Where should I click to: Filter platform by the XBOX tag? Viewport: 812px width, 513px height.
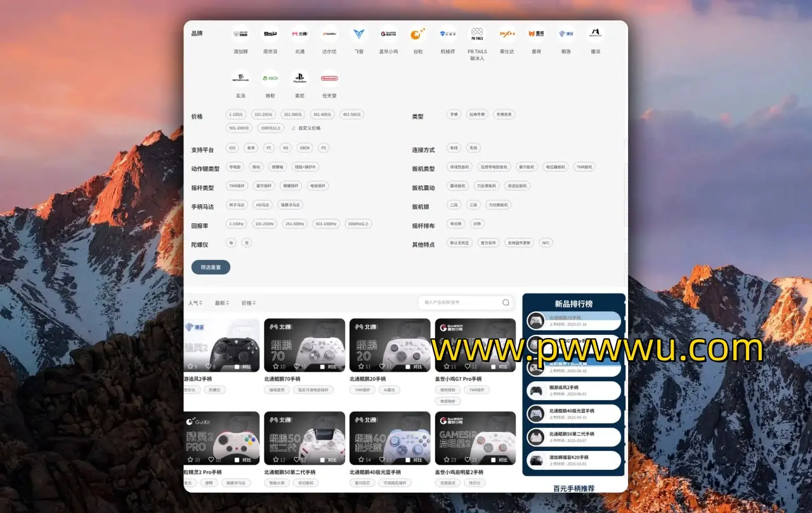[305, 148]
